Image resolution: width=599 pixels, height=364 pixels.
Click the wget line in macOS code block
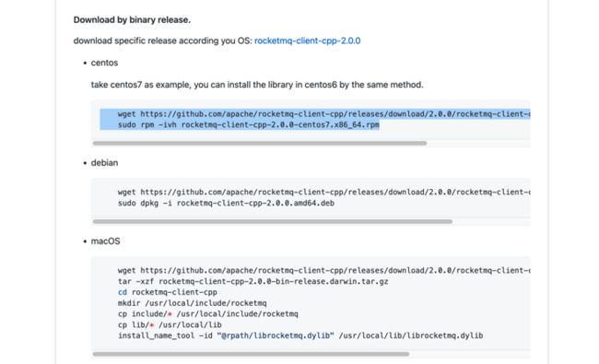click(324, 270)
